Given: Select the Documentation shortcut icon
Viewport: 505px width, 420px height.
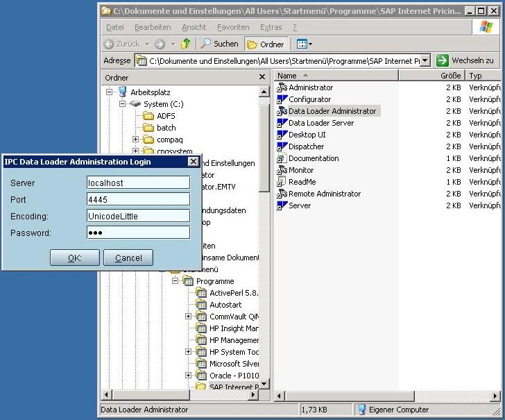Looking at the screenshot, I should [x=282, y=158].
